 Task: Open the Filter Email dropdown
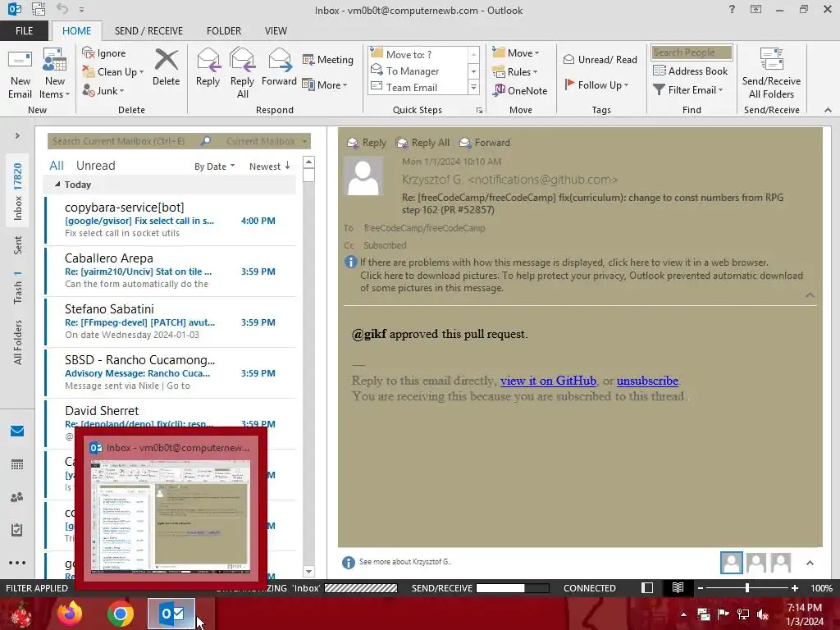point(688,90)
